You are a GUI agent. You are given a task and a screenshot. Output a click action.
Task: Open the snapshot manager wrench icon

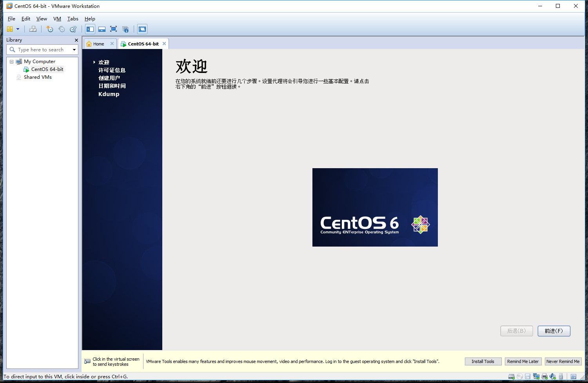(x=73, y=29)
